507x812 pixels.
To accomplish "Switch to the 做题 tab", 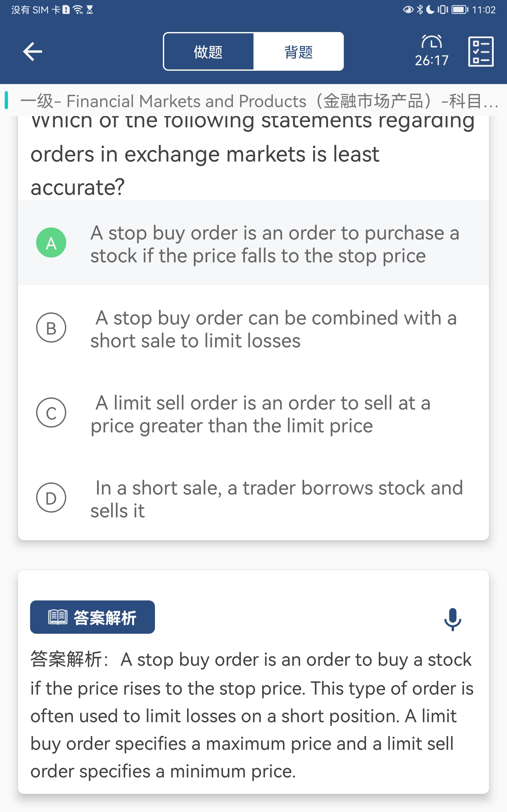I will pyautogui.click(x=208, y=52).
